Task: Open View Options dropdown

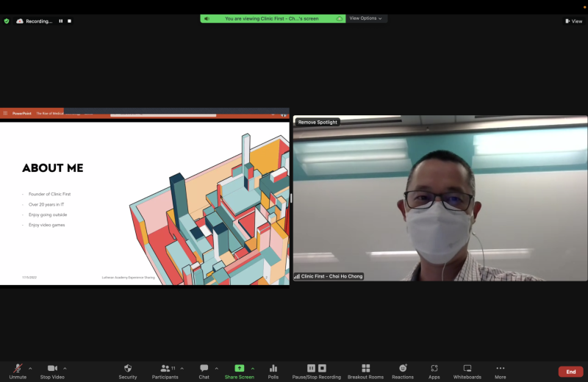Action: tap(365, 18)
